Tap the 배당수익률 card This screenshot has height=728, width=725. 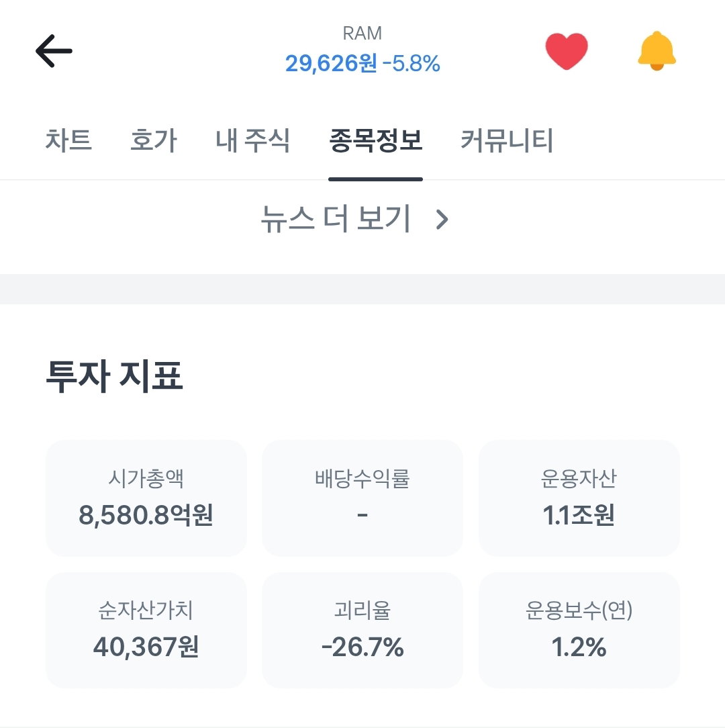click(362, 498)
